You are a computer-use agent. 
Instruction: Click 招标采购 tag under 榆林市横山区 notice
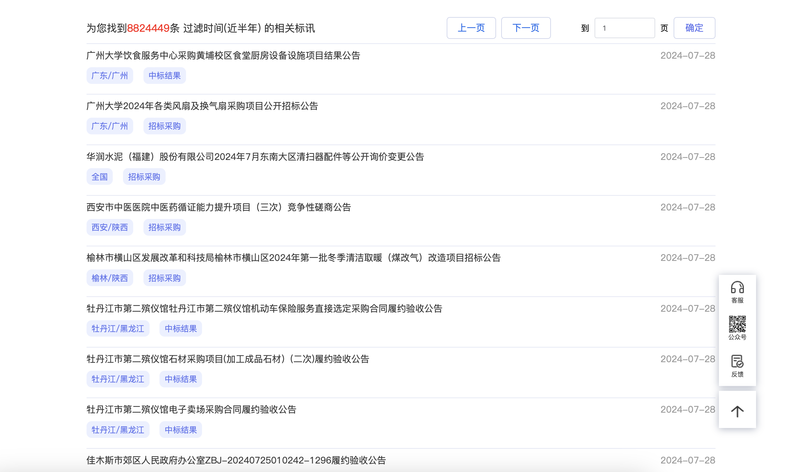point(164,278)
